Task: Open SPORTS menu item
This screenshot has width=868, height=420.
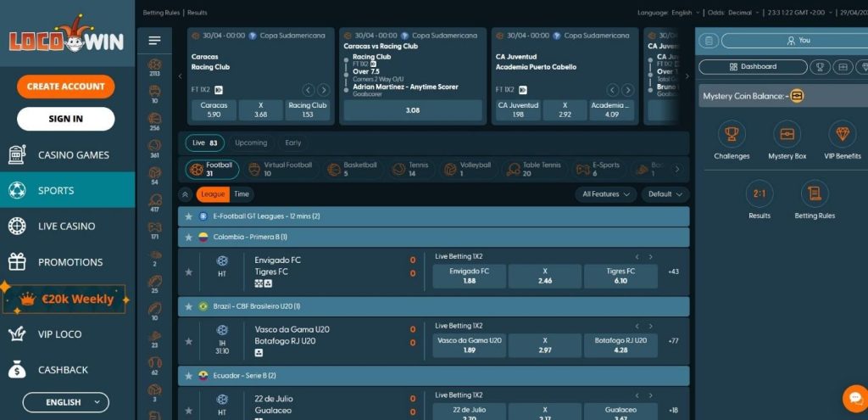Action: [x=67, y=190]
